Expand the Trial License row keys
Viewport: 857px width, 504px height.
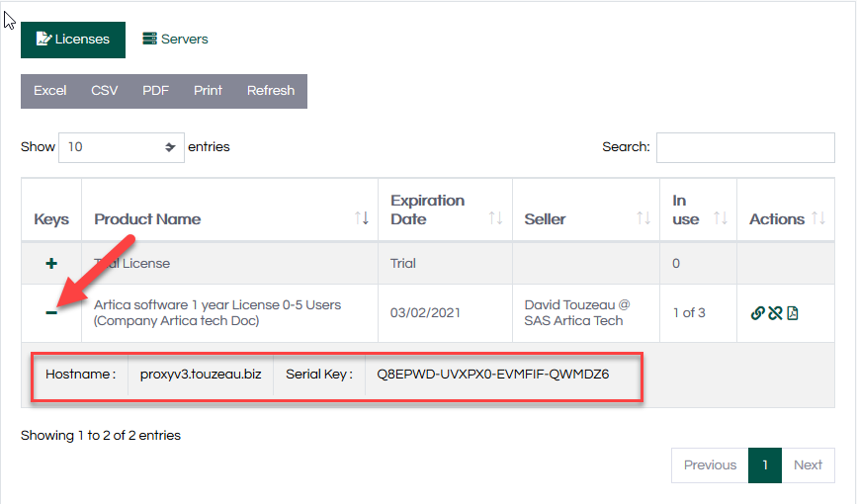click(x=51, y=264)
